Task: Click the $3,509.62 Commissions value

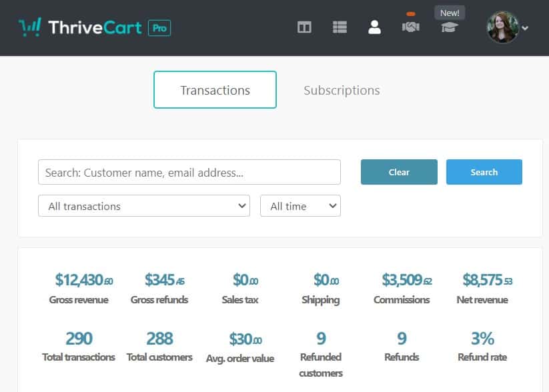Action: 407,280
